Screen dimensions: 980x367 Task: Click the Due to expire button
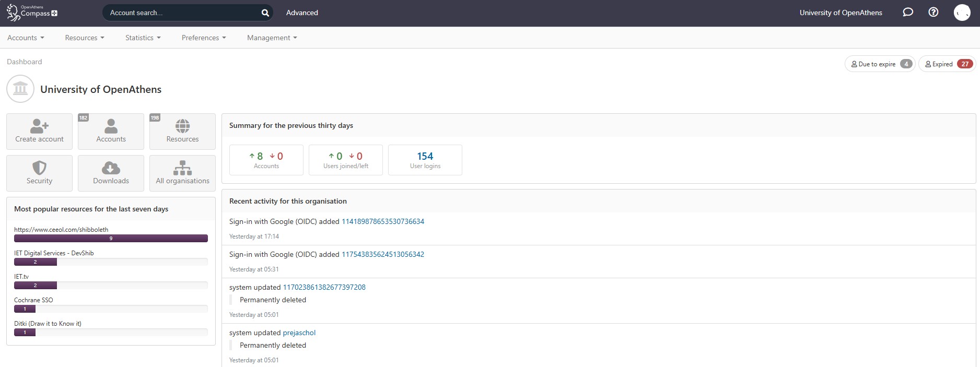click(x=880, y=64)
